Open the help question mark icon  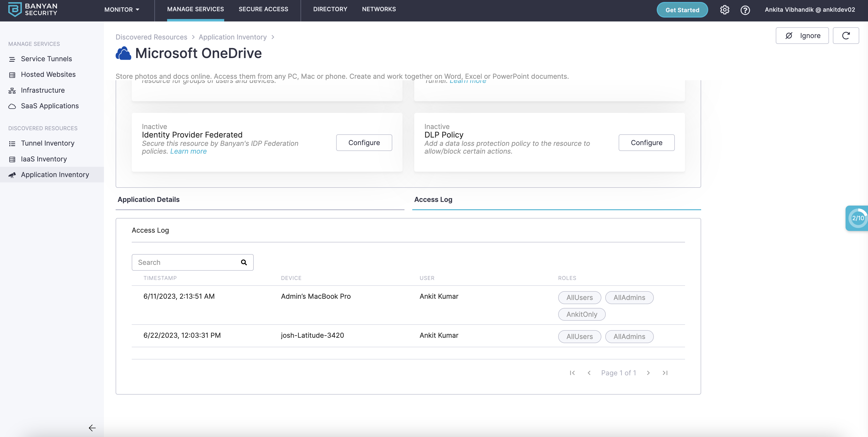click(x=745, y=10)
